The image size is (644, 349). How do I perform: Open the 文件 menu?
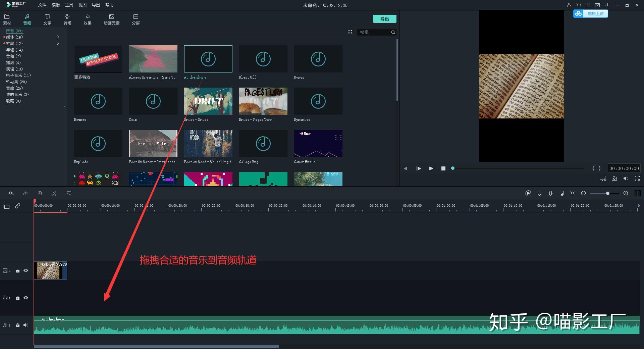(42, 5)
